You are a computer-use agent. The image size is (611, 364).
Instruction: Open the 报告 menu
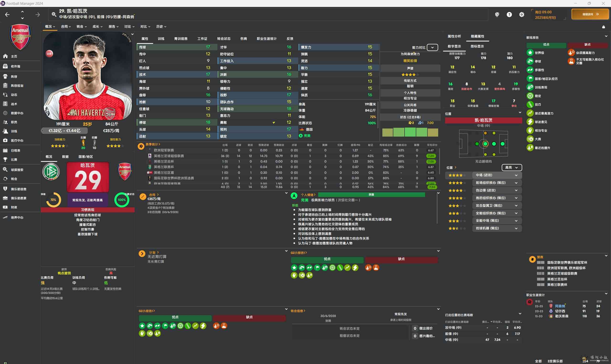point(113,26)
